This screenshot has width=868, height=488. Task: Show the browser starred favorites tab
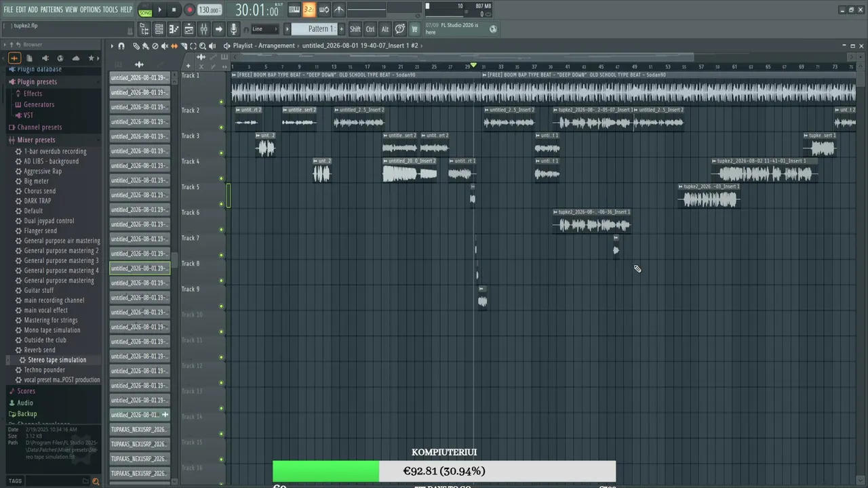(x=91, y=58)
